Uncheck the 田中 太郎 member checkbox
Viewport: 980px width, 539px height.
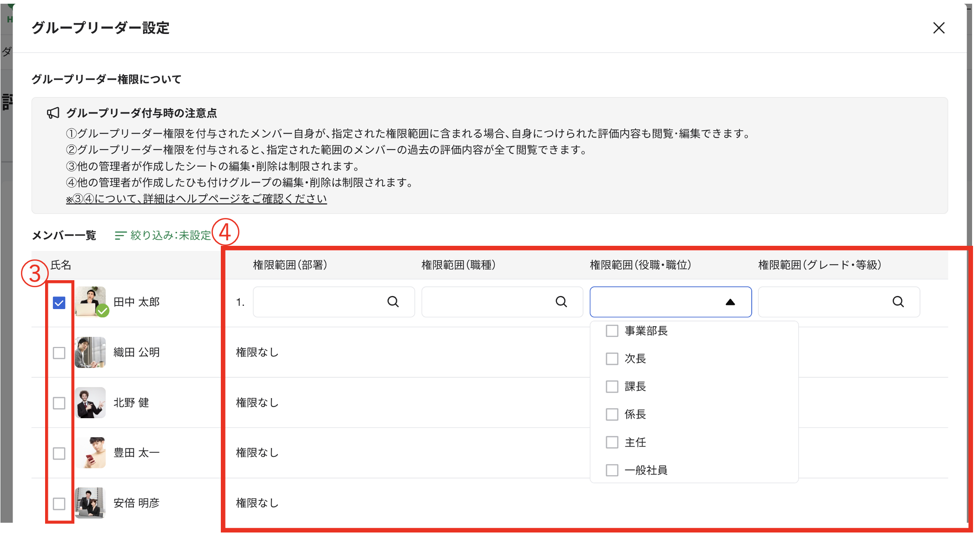[x=59, y=303]
